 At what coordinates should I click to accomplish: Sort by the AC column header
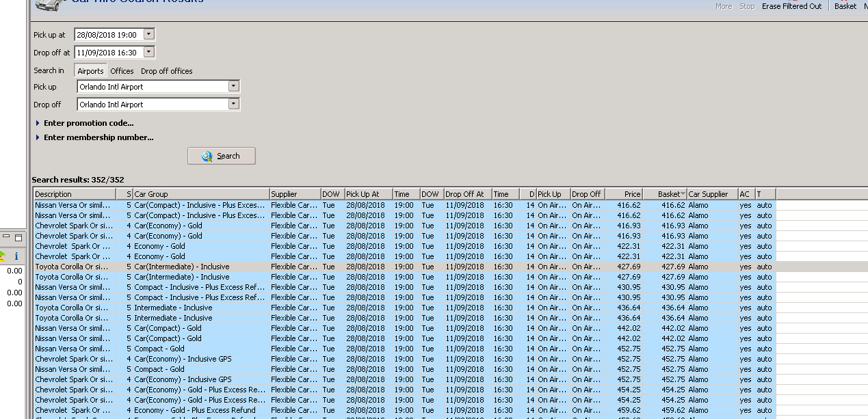click(x=746, y=194)
